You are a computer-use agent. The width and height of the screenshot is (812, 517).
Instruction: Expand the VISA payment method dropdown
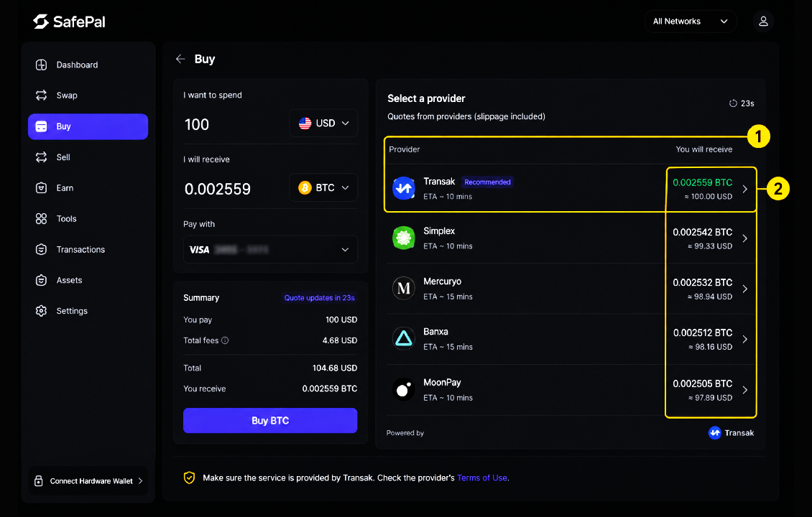click(270, 249)
